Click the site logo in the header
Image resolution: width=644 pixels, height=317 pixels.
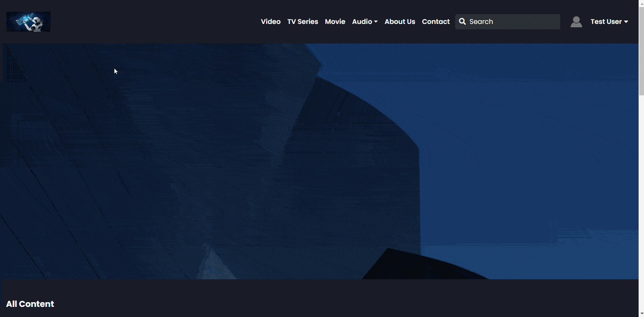(29, 22)
